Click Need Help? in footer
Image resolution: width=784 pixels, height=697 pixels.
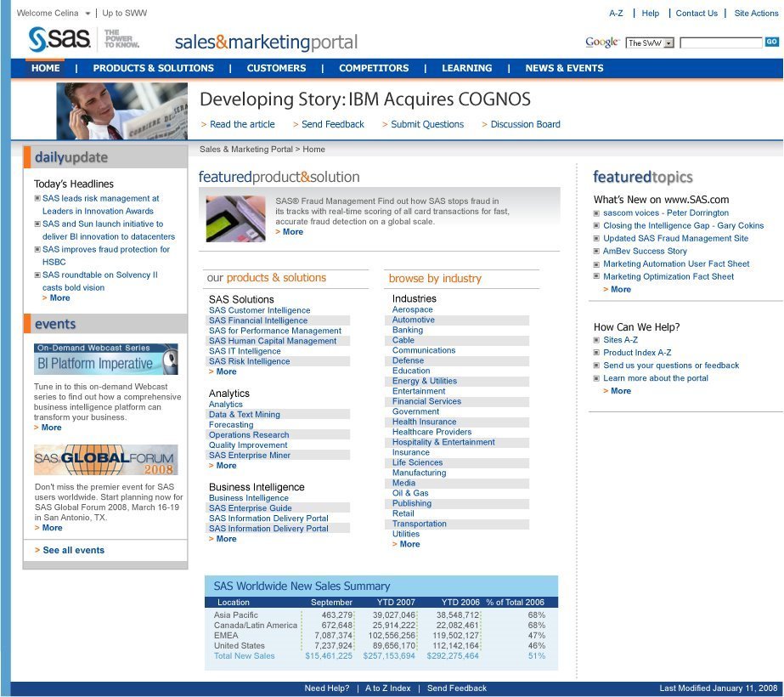click(327, 688)
